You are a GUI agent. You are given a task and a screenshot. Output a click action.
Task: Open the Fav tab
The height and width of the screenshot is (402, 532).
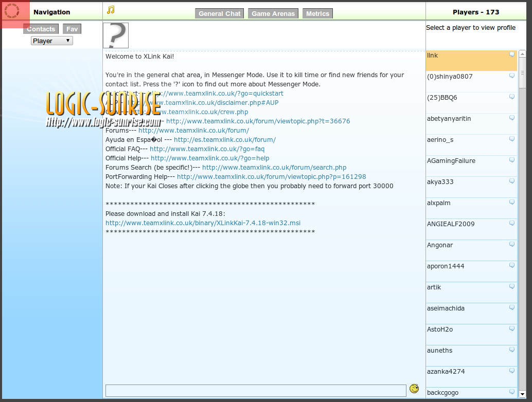pyautogui.click(x=72, y=29)
